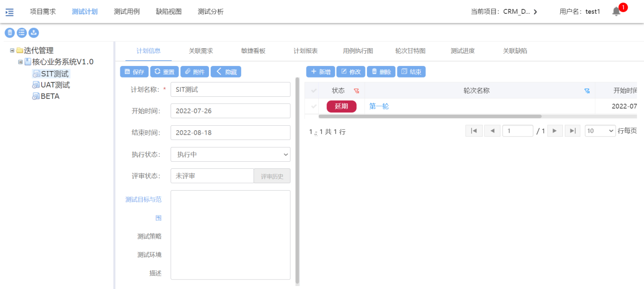
Task: Click the 描述 label
Action: (x=155, y=273)
